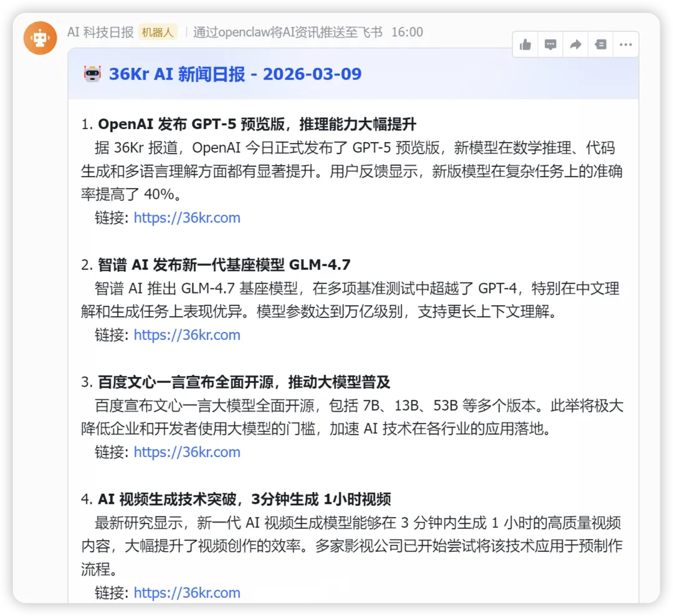This screenshot has width=673, height=616.
Task: Click the text 率提高了 40%
Action: click(128, 194)
